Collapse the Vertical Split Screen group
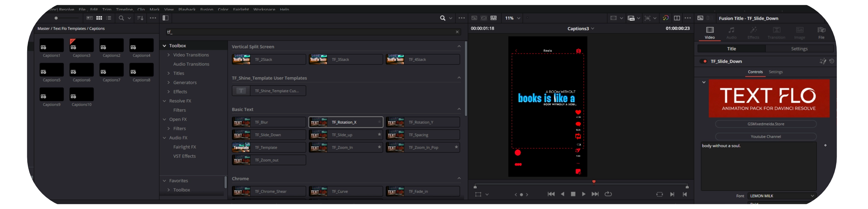 tap(459, 46)
